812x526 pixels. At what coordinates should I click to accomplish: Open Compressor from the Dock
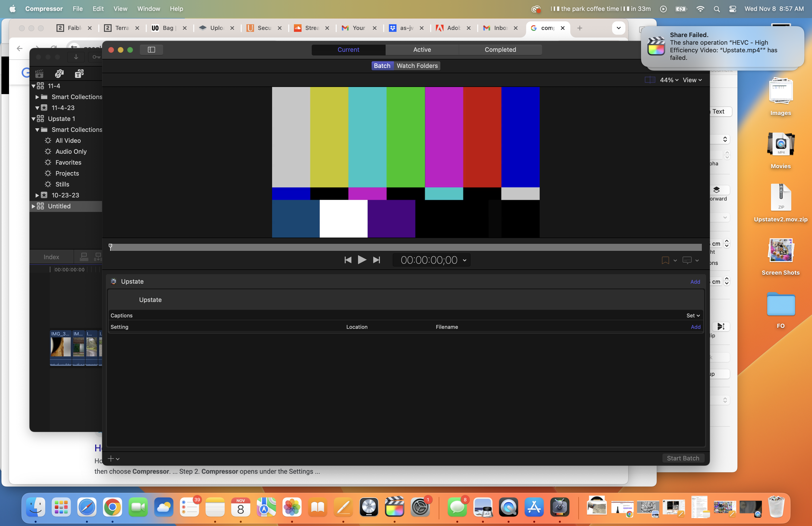pyautogui.click(x=560, y=507)
